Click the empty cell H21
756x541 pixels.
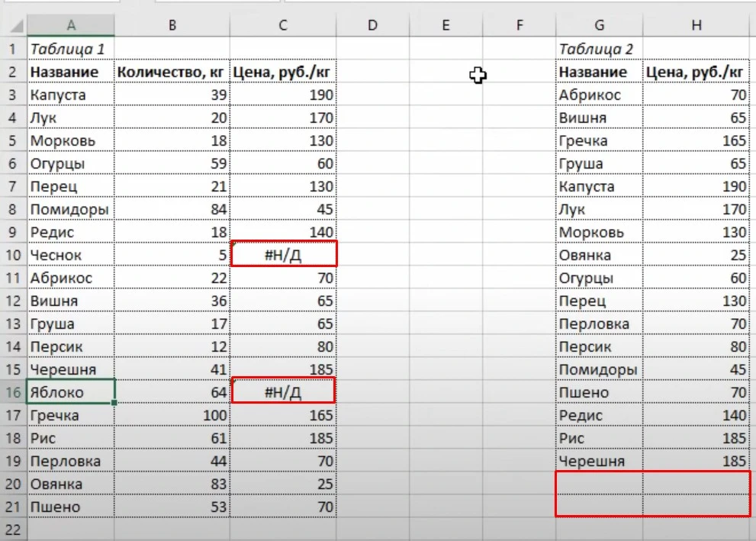pyautogui.click(x=696, y=506)
